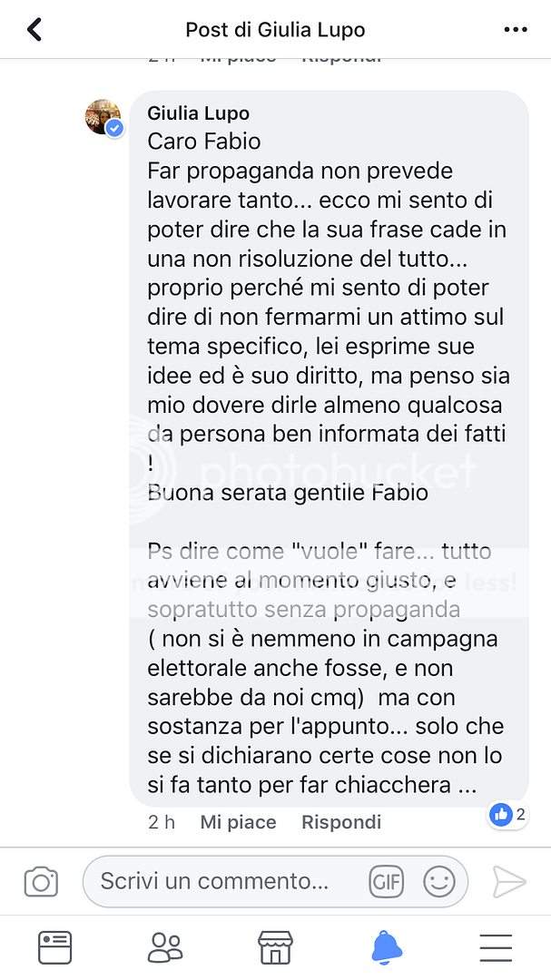This screenshot has width=551, height=980.
Task: Open the Marketplace storefront icon
Action: 276,947
